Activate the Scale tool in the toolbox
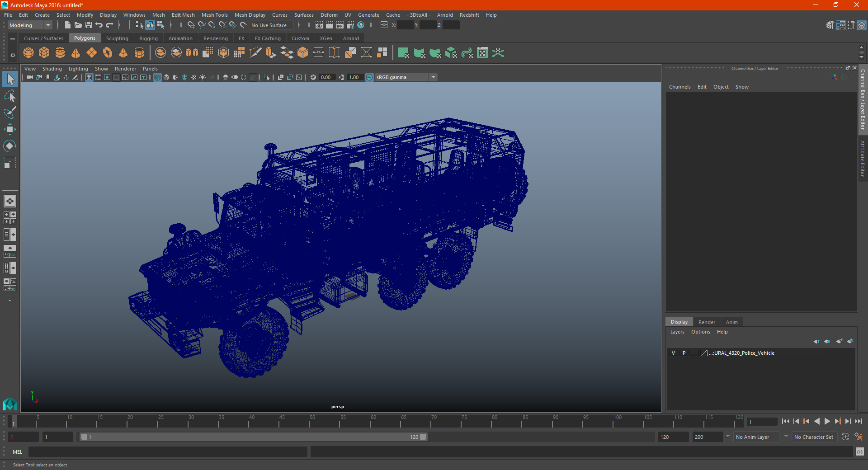Image resolution: width=868 pixels, height=470 pixels. [10, 162]
